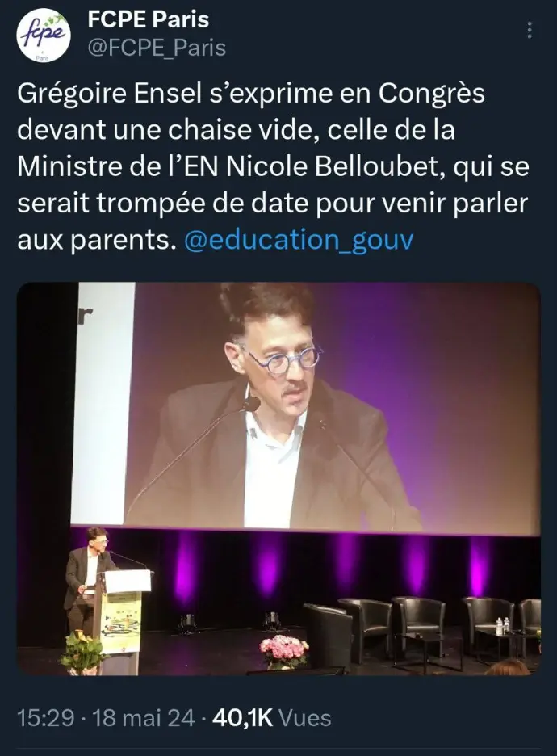Click the yellow flowers beside the lectern

[81, 651]
